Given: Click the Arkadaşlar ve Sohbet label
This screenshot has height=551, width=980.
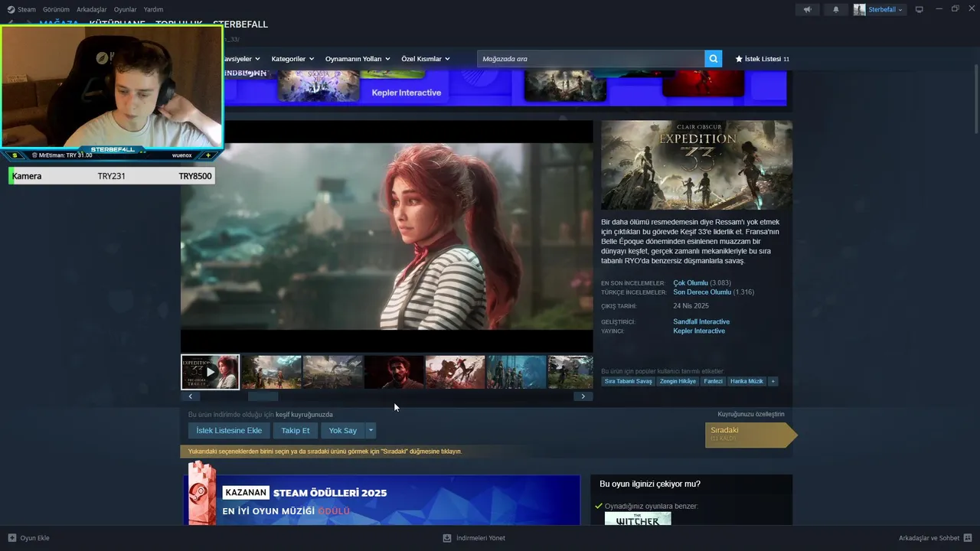Looking at the screenshot, I should pos(929,538).
